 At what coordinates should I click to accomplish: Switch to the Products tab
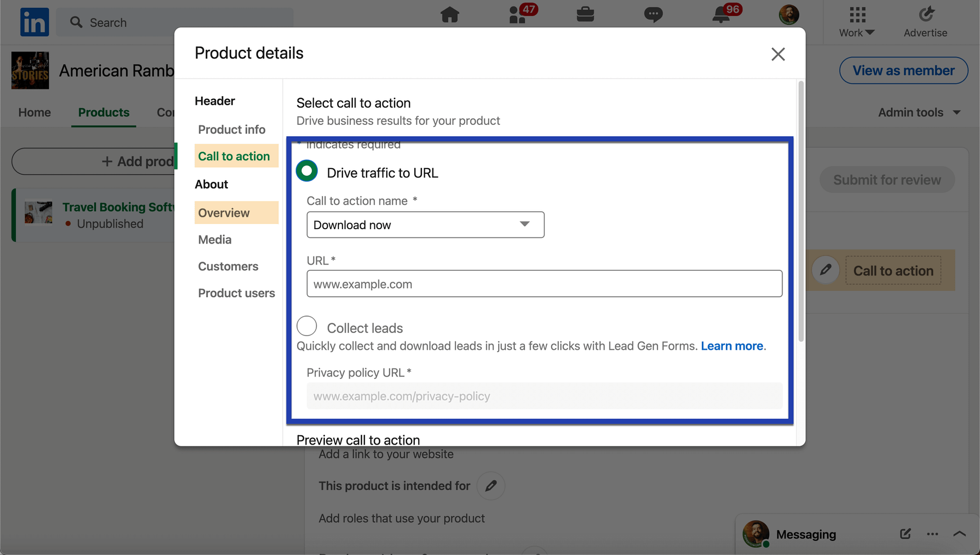pos(103,112)
